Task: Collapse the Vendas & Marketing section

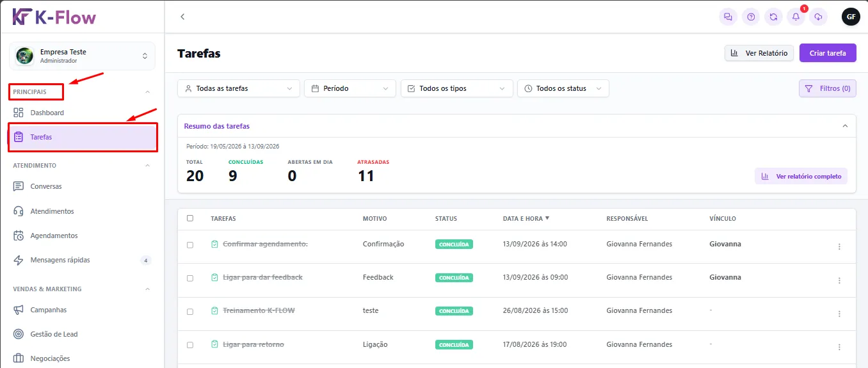Action: [x=148, y=289]
